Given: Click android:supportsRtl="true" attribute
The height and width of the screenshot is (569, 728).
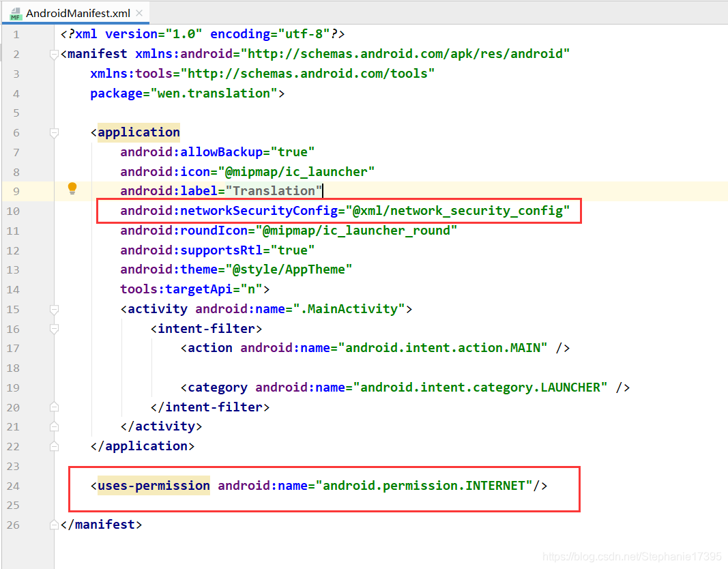Looking at the screenshot, I should tap(217, 250).
